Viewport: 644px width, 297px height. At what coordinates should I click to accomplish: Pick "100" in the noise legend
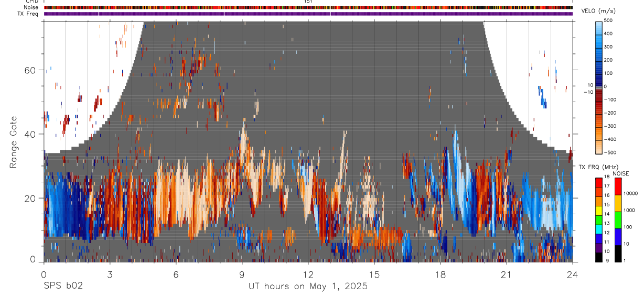point(628,227)
